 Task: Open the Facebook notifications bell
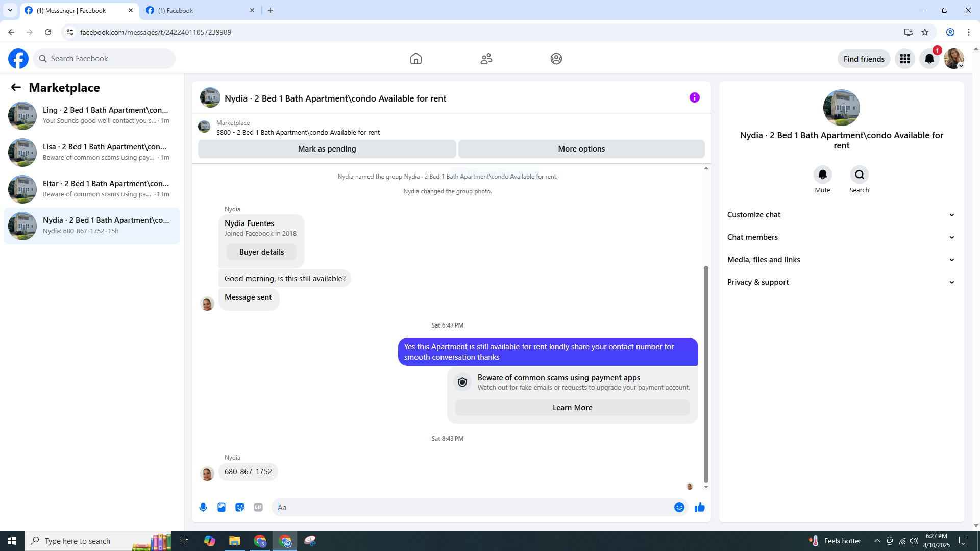(929, 59)
